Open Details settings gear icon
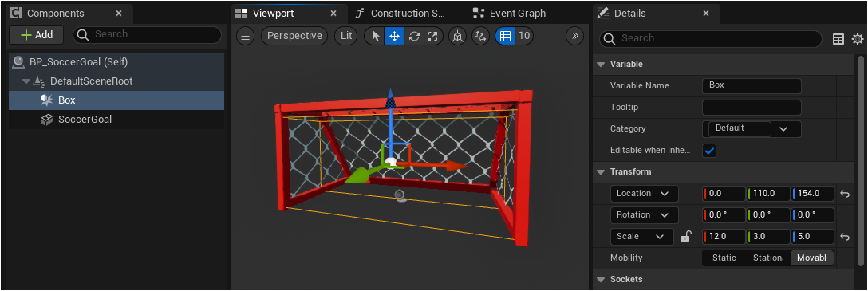The width and height of the screenshot is (868, 291). 858,39
